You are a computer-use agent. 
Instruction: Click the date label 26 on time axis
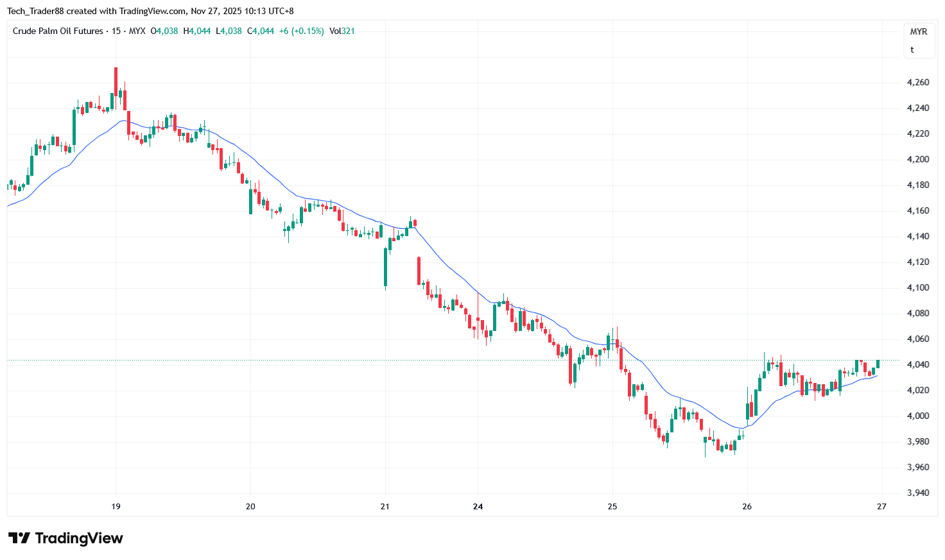point(747,506)
